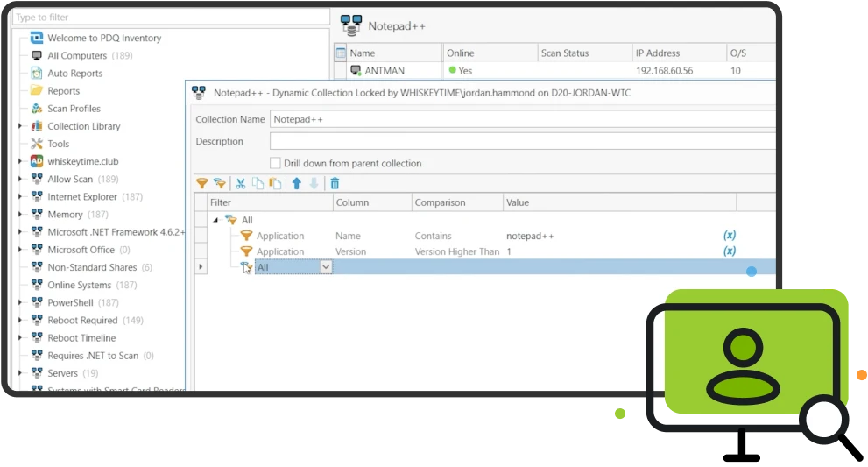Screen dimensions: 868x467
Task: Expand the Allow Scan collection
Action: tap(20, 179)
